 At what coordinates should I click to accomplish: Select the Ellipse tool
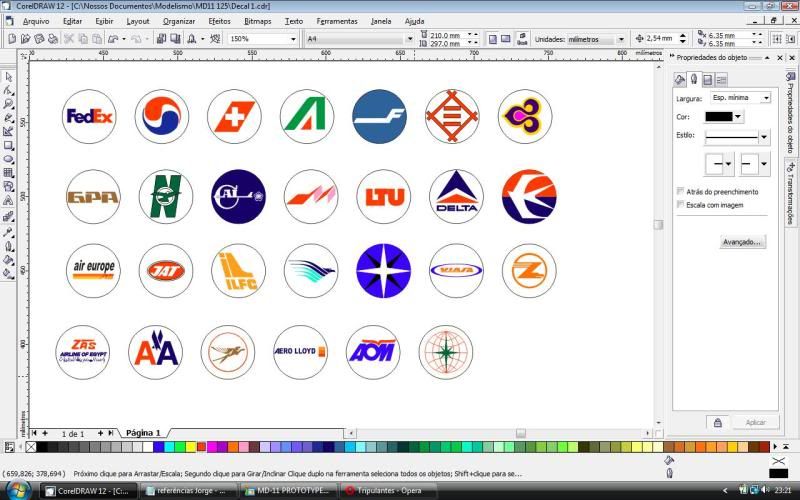click(8, 159)
